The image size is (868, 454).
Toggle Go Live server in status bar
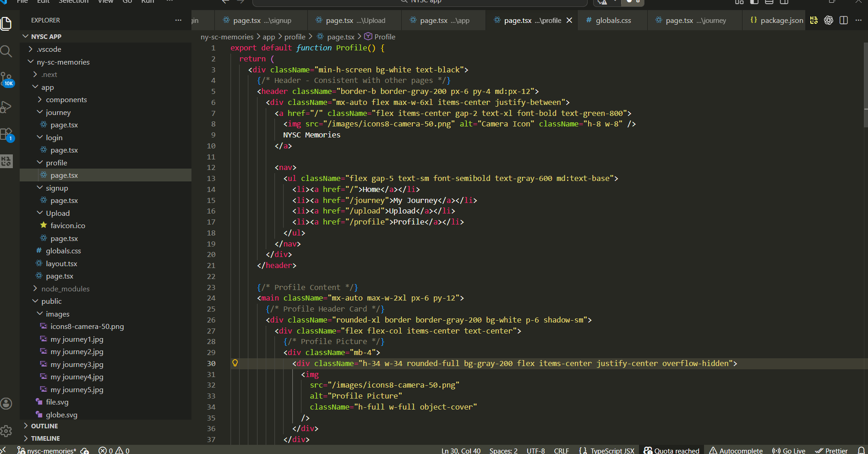[x=789, y=451]
